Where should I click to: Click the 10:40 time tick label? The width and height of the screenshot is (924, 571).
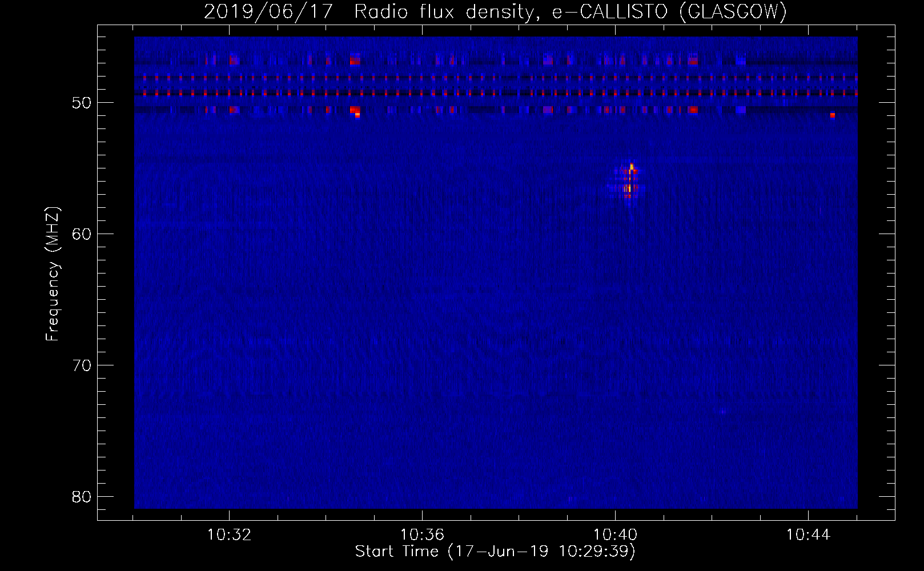pyautogui.click(x=615, y=535)
